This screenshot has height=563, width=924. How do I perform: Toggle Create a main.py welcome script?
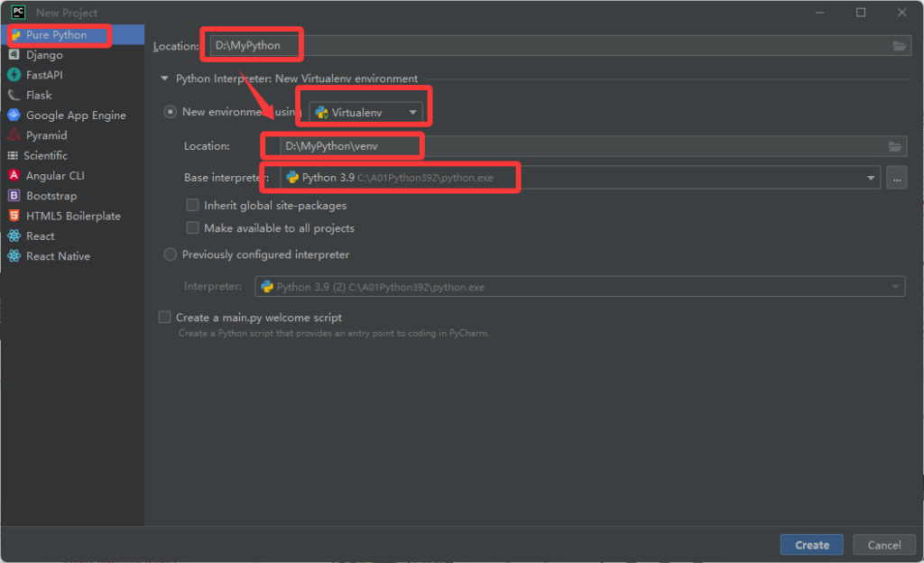164,318
